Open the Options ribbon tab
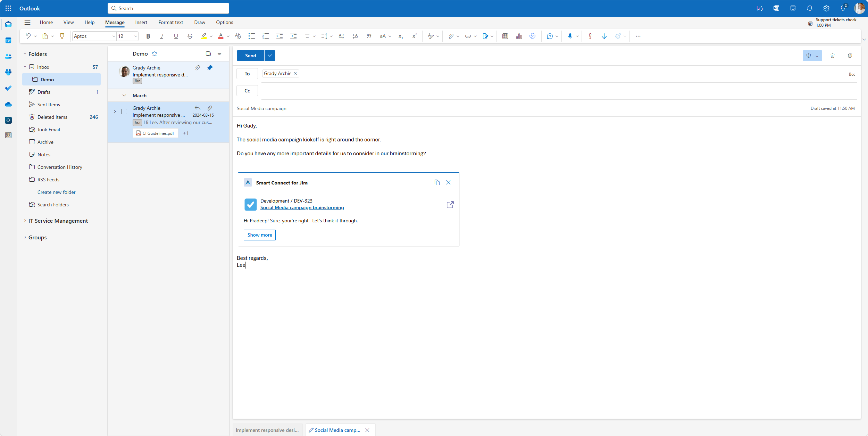868x436 pixels. pyautogui.click(x=224, y=22)
